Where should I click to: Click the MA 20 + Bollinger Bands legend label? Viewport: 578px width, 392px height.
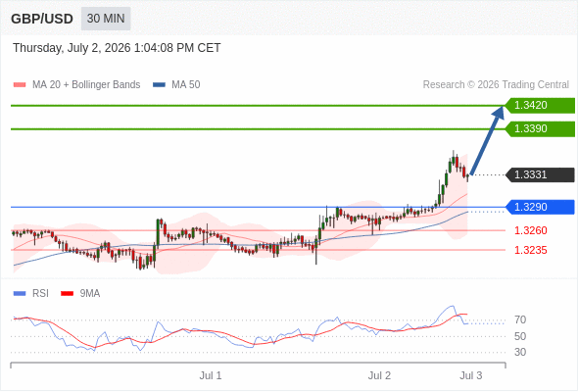point(86,85)
